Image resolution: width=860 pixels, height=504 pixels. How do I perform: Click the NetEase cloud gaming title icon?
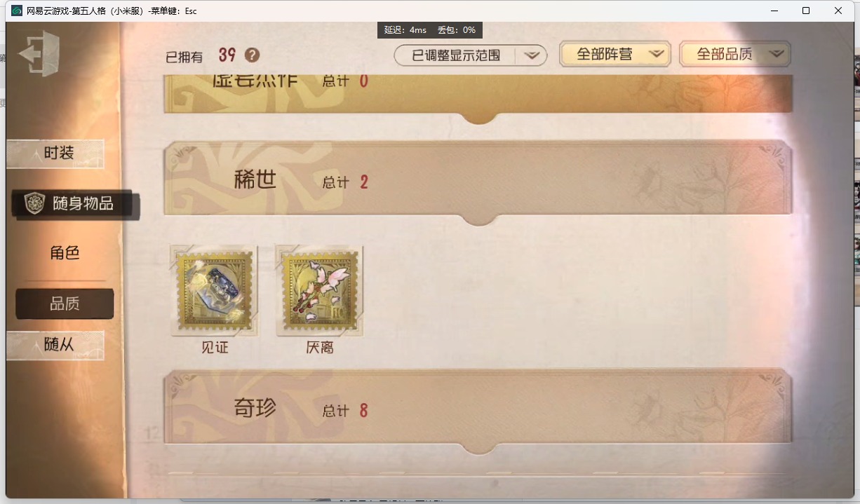click(16, 11)
